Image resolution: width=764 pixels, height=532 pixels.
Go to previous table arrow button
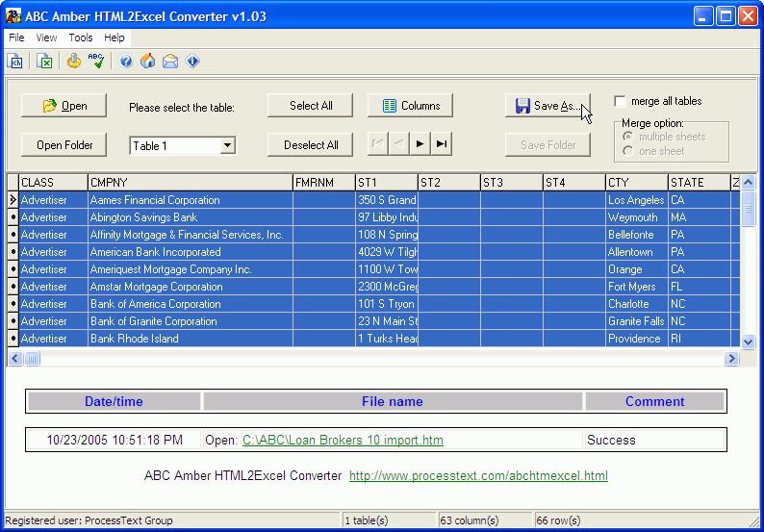(399, 143)
